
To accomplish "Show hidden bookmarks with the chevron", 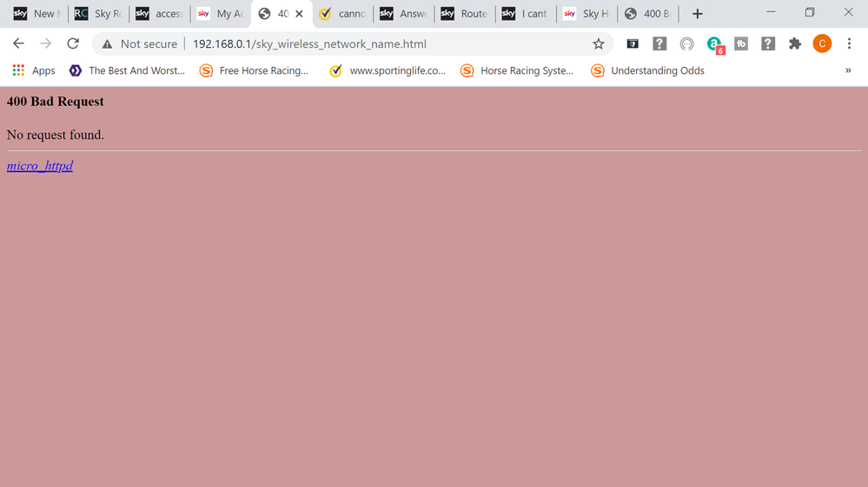I will point(848,70).
